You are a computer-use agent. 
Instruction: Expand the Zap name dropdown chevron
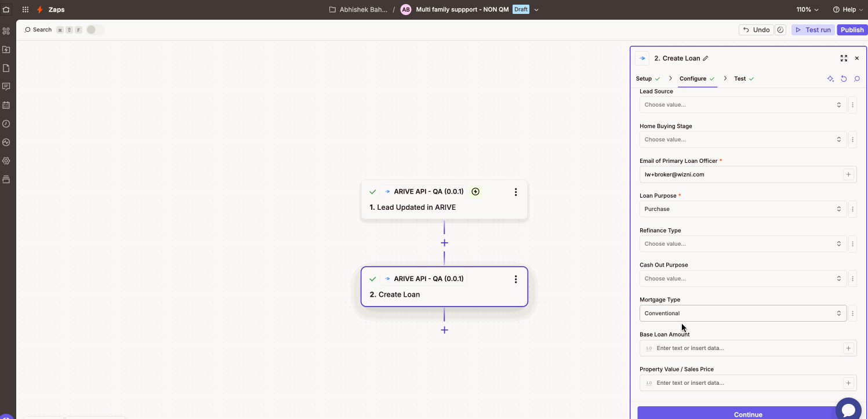[x=536, y=10]
